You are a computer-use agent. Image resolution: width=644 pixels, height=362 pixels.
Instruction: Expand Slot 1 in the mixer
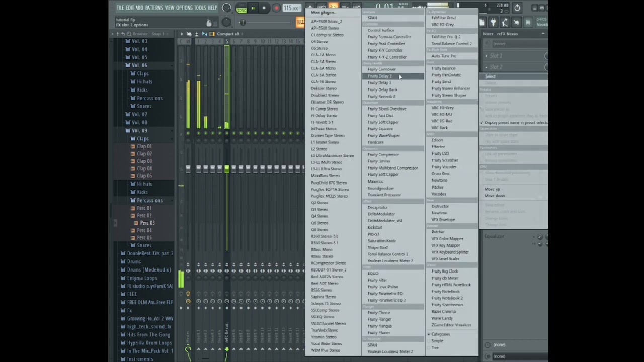486,56
